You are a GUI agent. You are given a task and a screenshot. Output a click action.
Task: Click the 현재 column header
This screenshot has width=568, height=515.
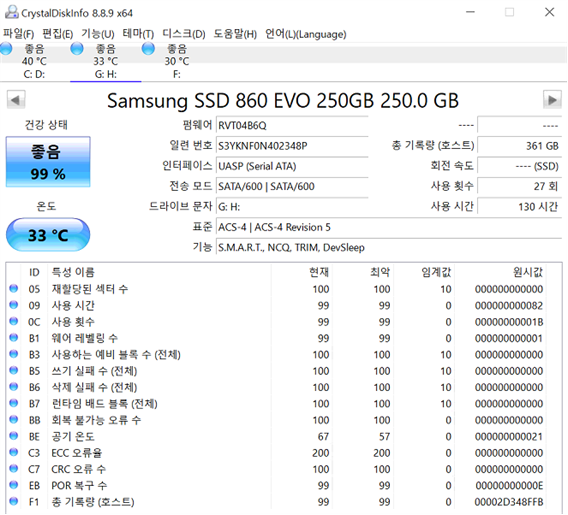302,272
